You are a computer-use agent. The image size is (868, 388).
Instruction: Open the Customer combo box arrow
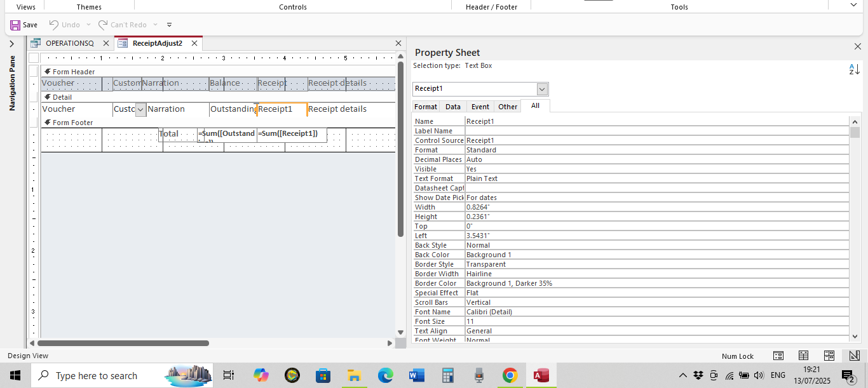tap(140, 109)
